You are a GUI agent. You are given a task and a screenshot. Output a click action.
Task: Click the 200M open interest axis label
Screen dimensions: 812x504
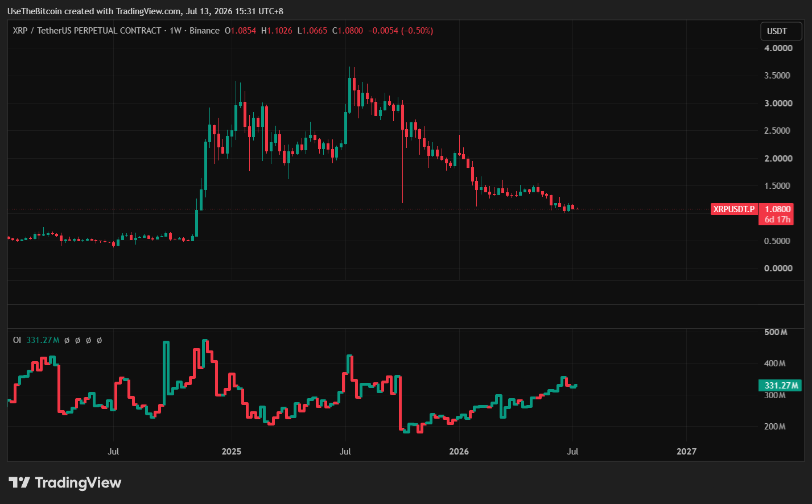tap(776, 427)
